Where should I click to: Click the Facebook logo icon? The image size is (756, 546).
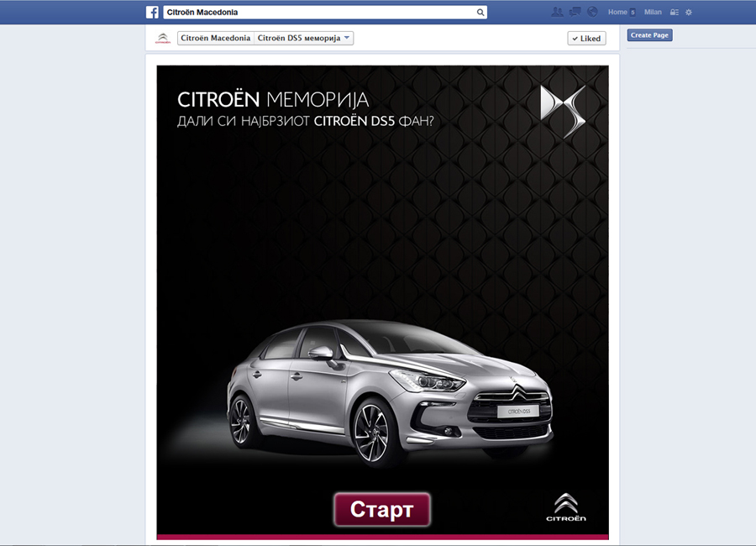click(152, 12)
